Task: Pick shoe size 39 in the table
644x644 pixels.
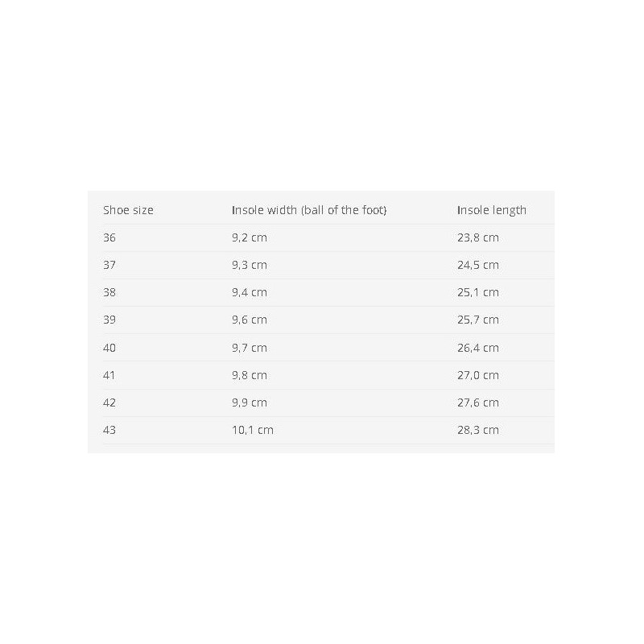Action: tap(109, 320)
